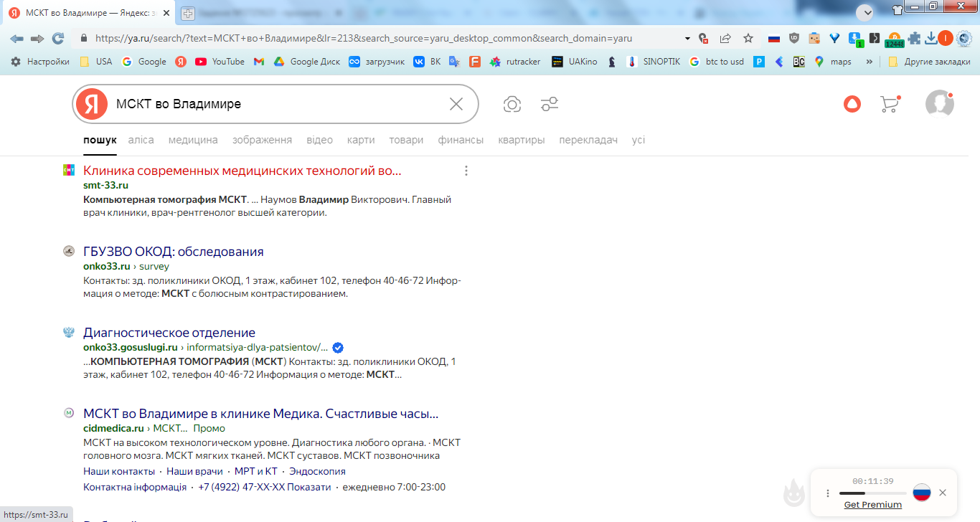Open the Gmail bookmark icon
Image resolution: width=980 pixels, height=522 pixels.
[x=259, y=62]
